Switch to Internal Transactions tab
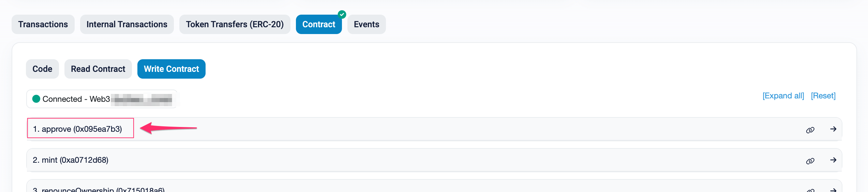 [x=127, y=25]
